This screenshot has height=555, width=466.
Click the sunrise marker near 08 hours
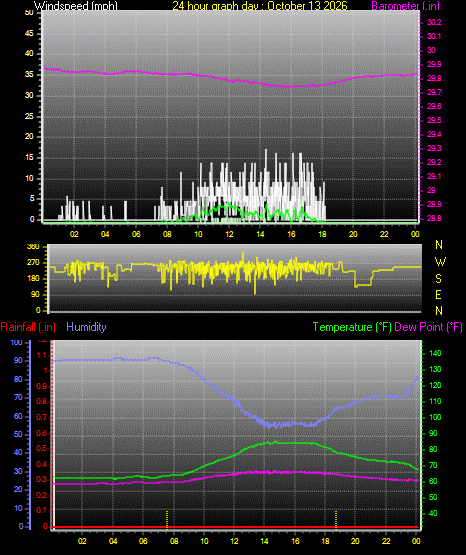[x=167, y=520]
